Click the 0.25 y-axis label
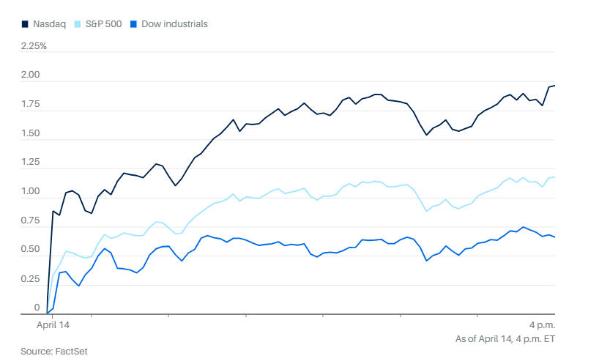 [30, 279]
